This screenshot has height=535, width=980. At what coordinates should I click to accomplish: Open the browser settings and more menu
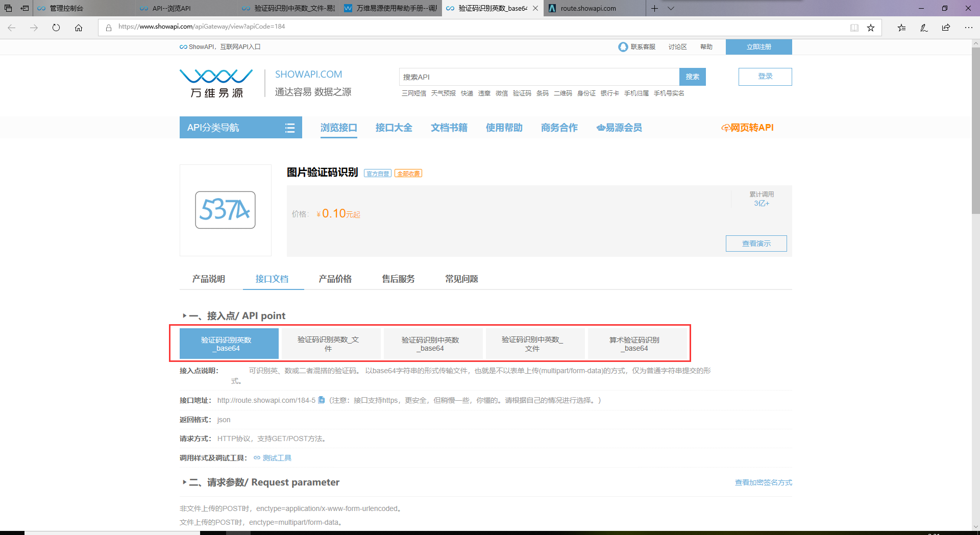(x=968, y=28)
